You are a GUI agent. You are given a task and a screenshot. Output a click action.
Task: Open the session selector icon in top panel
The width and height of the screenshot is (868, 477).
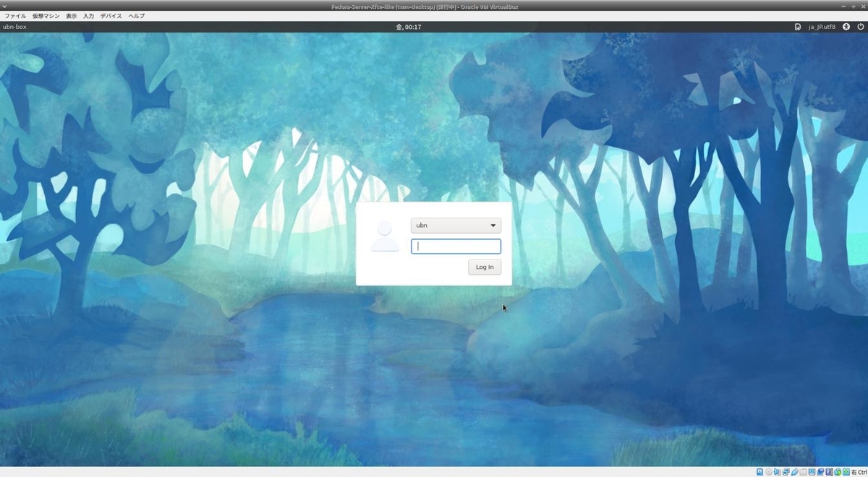pyautogui.click(x=798, y=27)
